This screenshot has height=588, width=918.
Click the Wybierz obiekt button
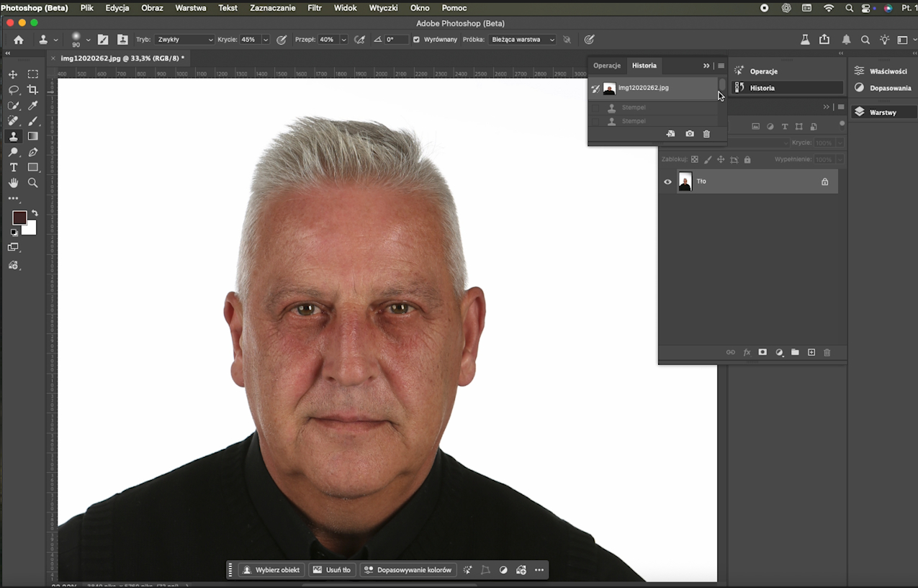pyautogui.click(x=271, y=570)
